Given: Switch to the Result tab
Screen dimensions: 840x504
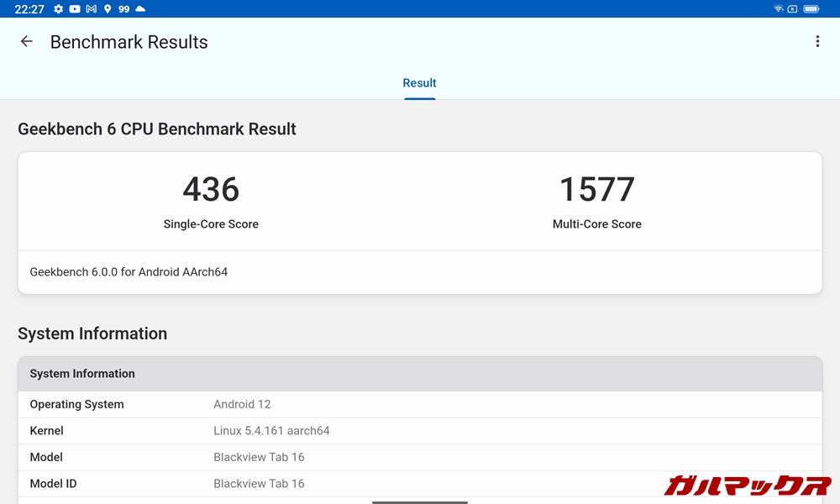Looking at the screenshot, I should [419, 83].
